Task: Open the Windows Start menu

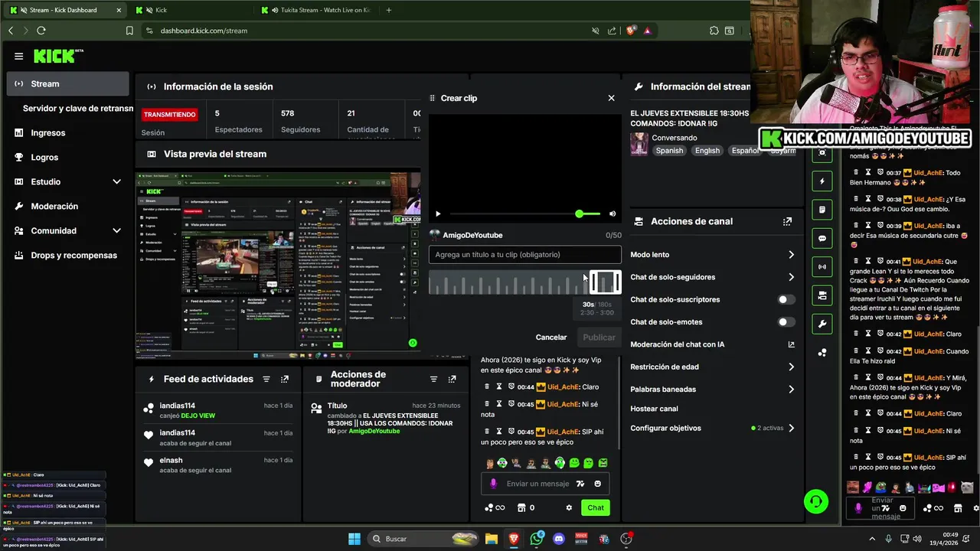Action: [x=354, y=539]
